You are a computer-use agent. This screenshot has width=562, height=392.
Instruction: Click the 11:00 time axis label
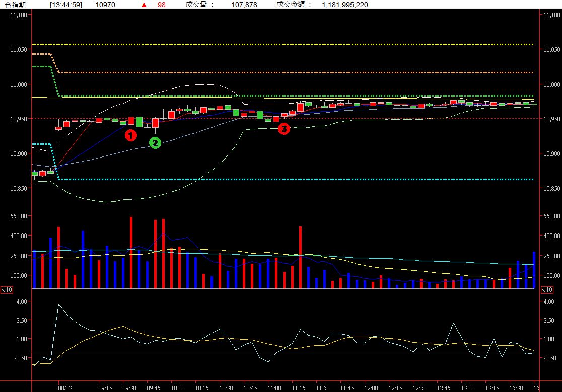[x=274, y=388]
